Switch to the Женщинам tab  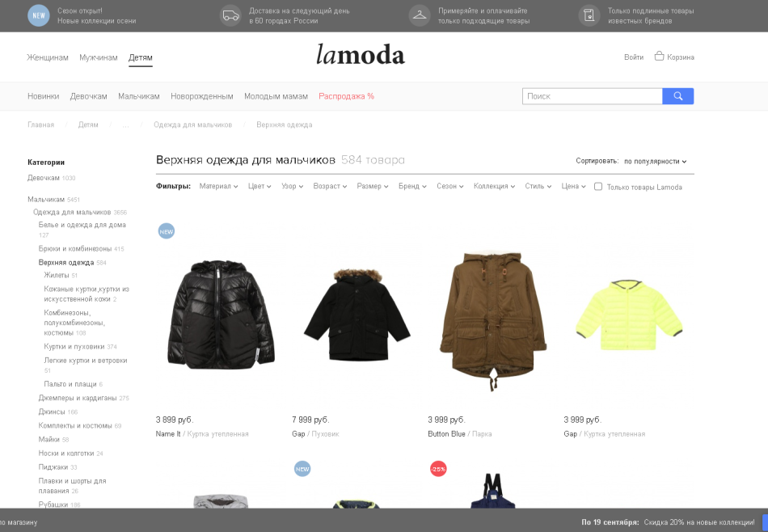(x=48, y=57)
